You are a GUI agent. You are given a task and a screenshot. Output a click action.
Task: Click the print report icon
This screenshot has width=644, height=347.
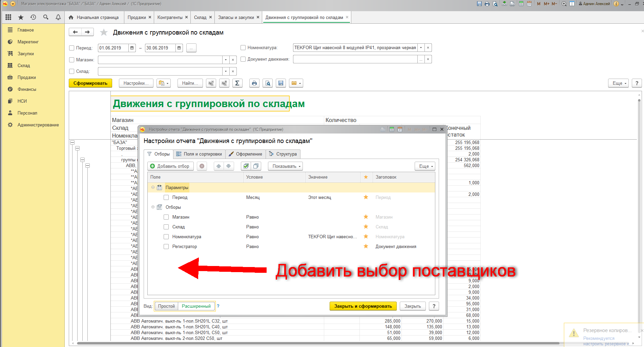pos(254,83)
